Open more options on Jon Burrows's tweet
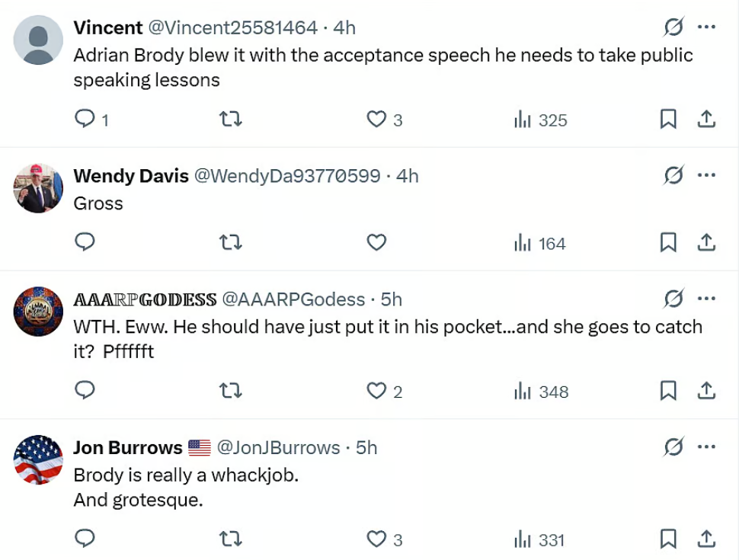Viewport: 739px width, 560px height. 706,446
